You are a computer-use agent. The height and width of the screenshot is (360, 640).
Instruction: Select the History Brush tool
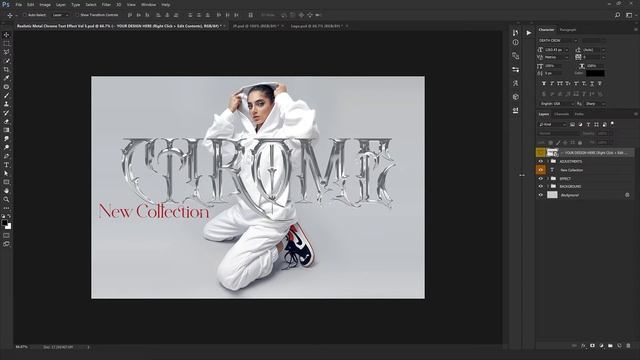point(7,113)
